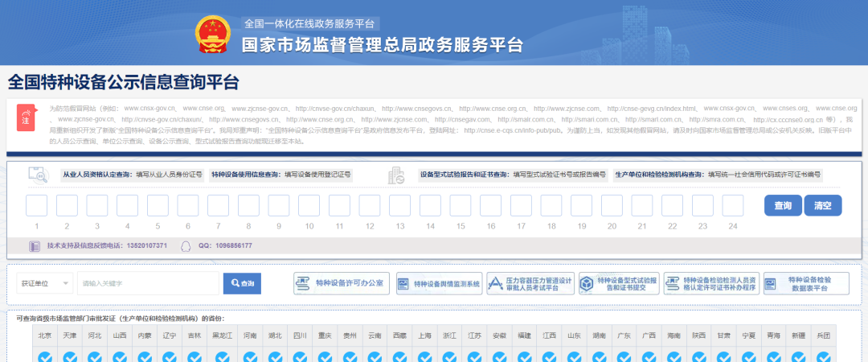Click the blue check mark under 黑龙江

point(222,356)
